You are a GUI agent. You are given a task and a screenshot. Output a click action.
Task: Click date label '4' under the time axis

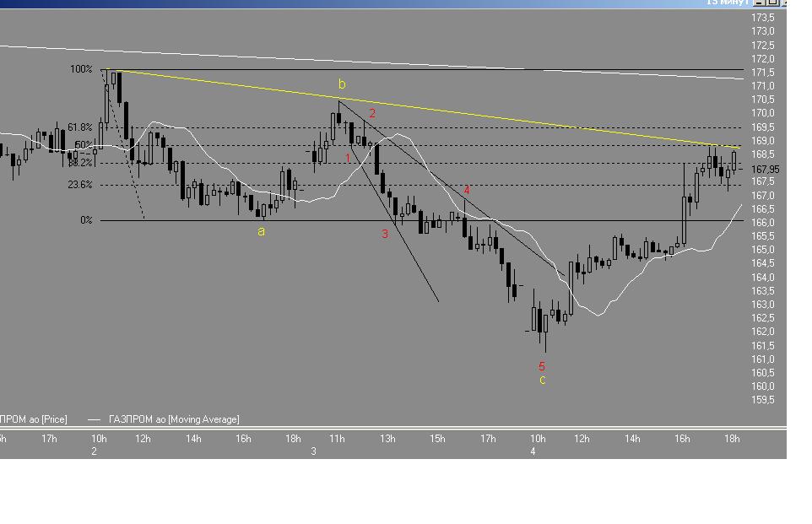(533, 451)
